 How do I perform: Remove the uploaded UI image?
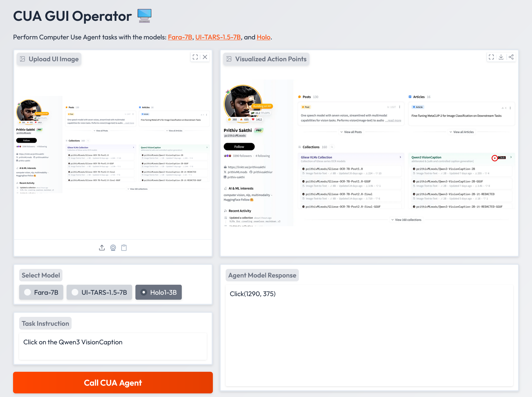205,57
